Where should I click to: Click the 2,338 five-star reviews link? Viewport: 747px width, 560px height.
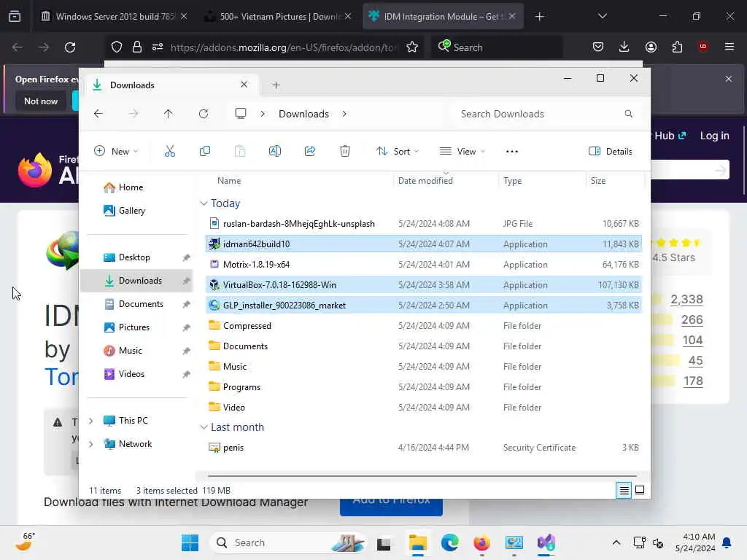686,300
